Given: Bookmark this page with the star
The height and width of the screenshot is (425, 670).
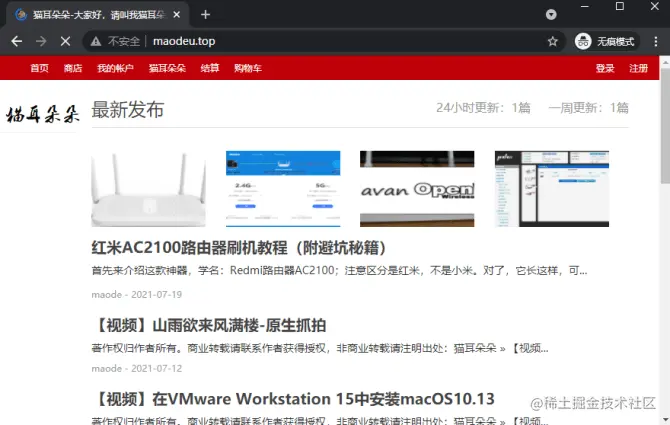Looking at the screenshot, I should click(552, 41).
